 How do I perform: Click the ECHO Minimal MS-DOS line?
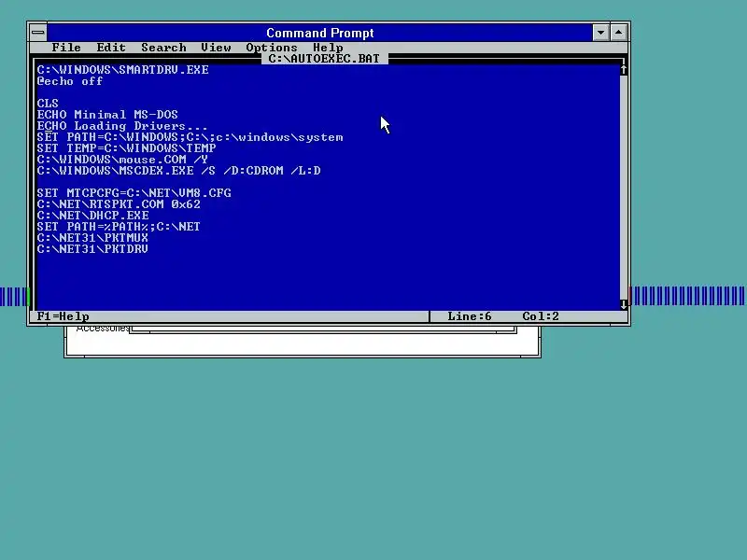(107, 114)
